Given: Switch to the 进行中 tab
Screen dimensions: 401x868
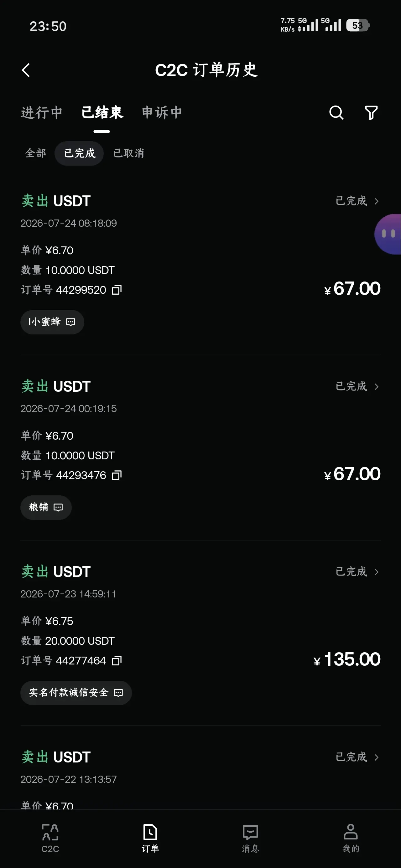Looking at the screenshot, I should [41, 112].
